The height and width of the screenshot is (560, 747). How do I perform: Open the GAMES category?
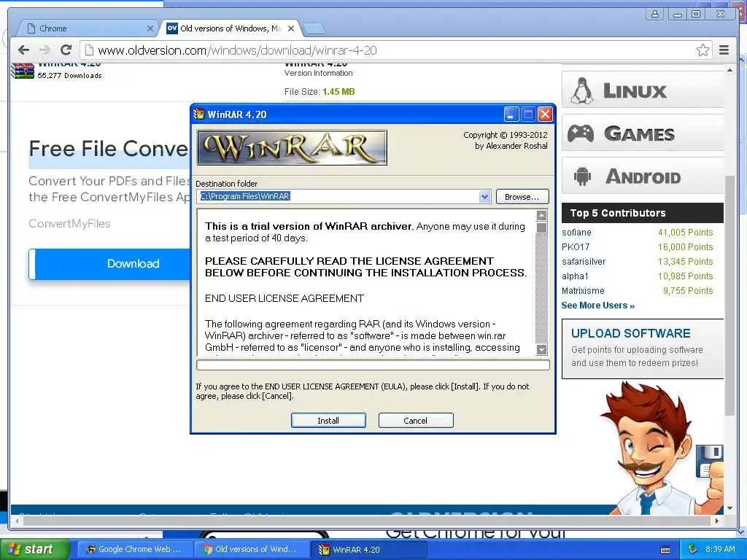point(643,133)
